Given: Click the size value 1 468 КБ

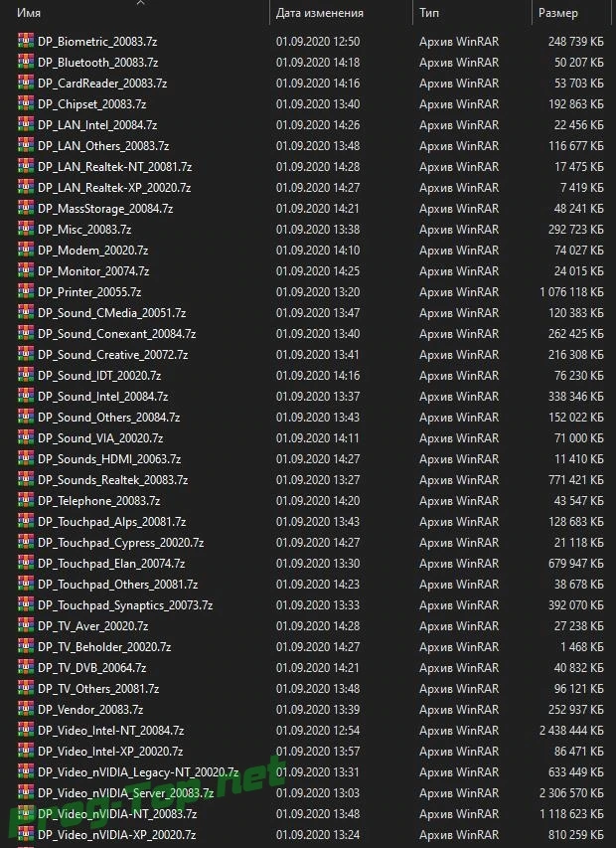Looking at the screenshot, I should pyautogui.click(x=582, y=647).
